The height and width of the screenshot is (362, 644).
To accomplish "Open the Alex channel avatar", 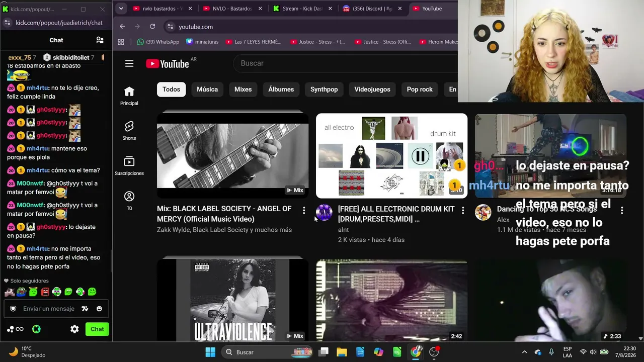I will pyautogui.click(x=483, y=213).
